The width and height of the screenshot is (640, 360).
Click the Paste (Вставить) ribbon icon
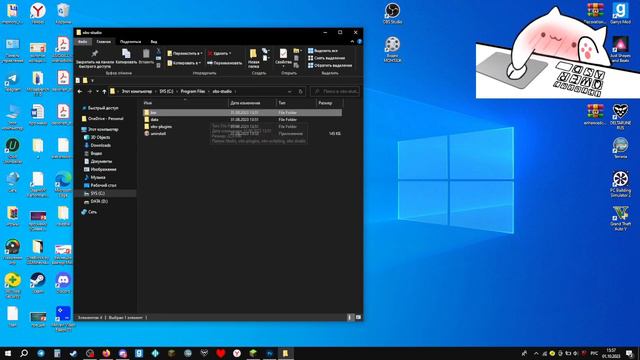point(146,53)
